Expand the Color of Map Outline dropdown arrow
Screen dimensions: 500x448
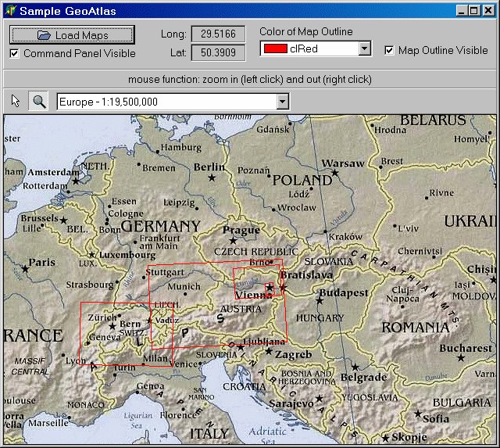pos(364,49)
